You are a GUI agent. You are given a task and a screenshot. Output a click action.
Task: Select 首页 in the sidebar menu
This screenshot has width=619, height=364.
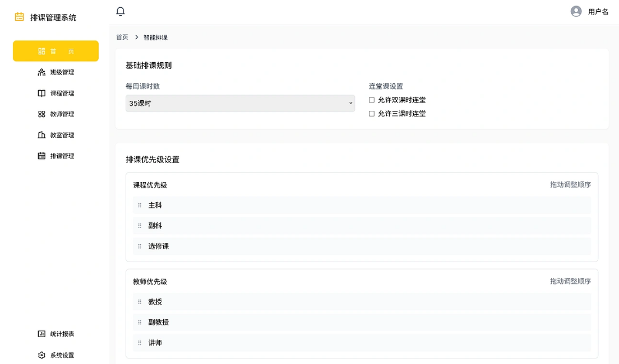(x=56, y=50)
